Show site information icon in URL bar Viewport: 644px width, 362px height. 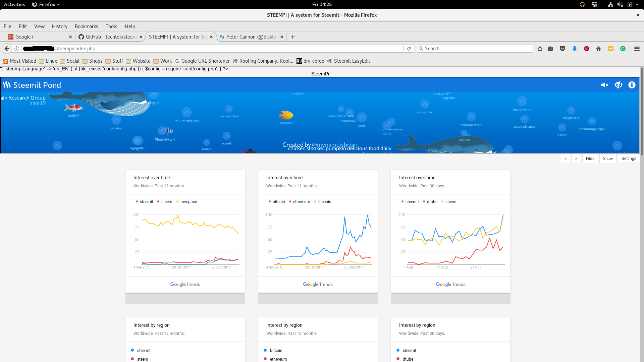click(17, 49)
